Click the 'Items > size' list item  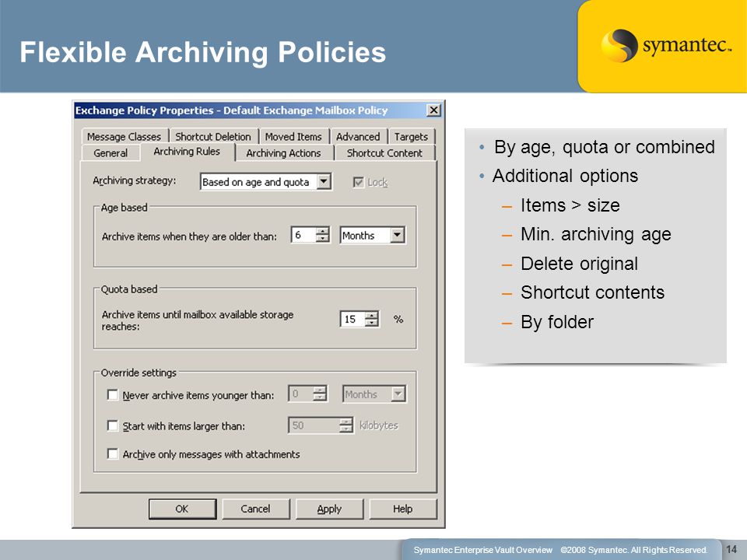coord(570,205)
